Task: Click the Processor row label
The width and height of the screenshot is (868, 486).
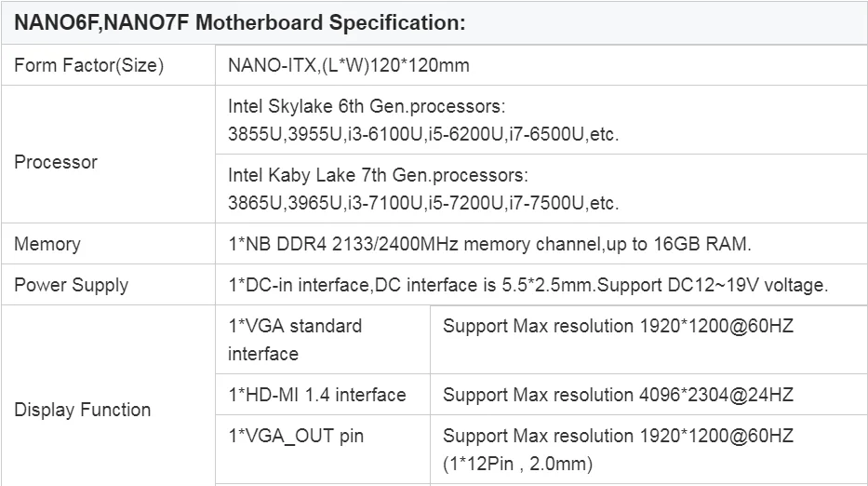Action: 56,162
